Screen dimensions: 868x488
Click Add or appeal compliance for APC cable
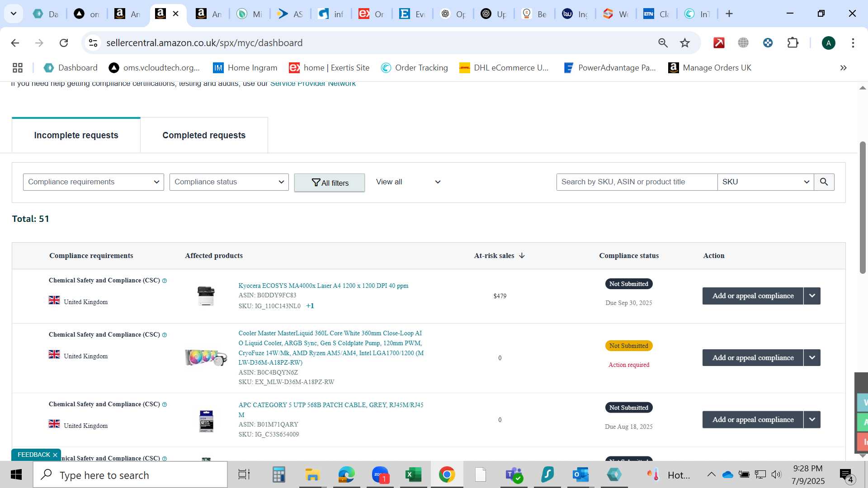753,420
